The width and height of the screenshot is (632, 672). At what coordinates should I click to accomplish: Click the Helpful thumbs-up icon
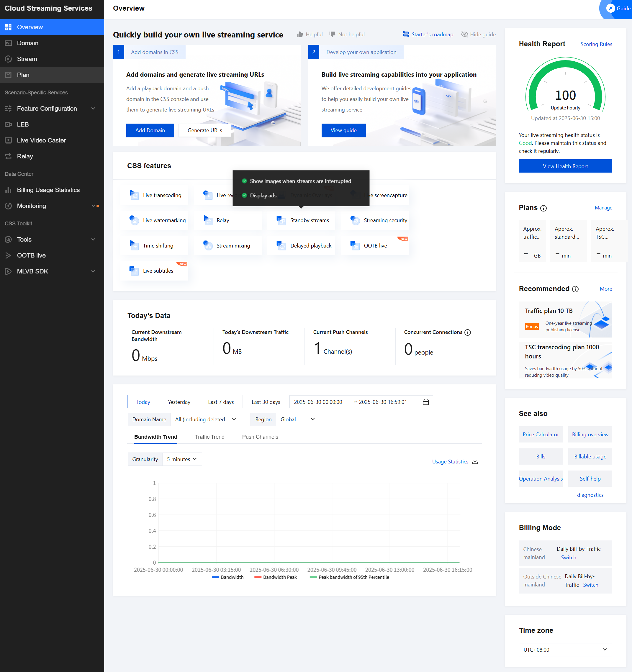299,35
